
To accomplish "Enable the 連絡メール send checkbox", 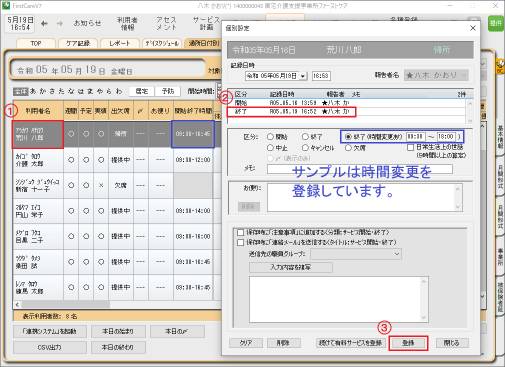I will 240,242.
